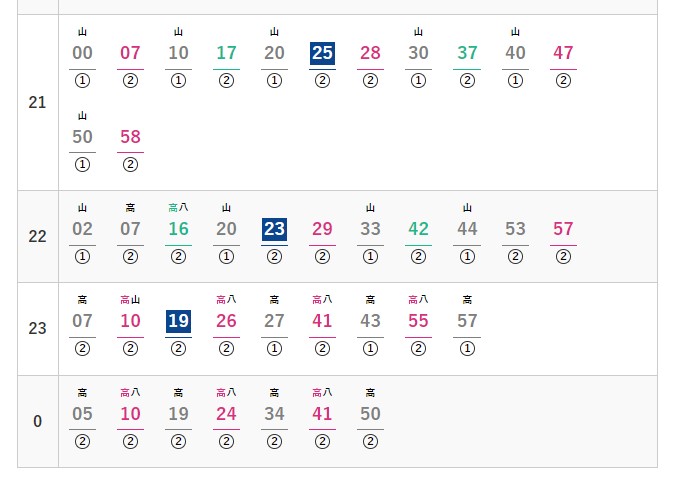The width and height of the screenshot is (680, 483).
Task: Click platform 1 icon under 21:50
Action: 82,165
